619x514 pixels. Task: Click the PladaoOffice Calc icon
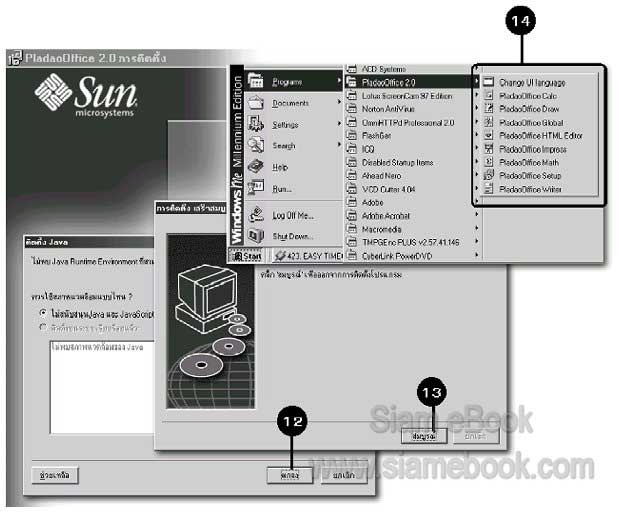point(489,96)
